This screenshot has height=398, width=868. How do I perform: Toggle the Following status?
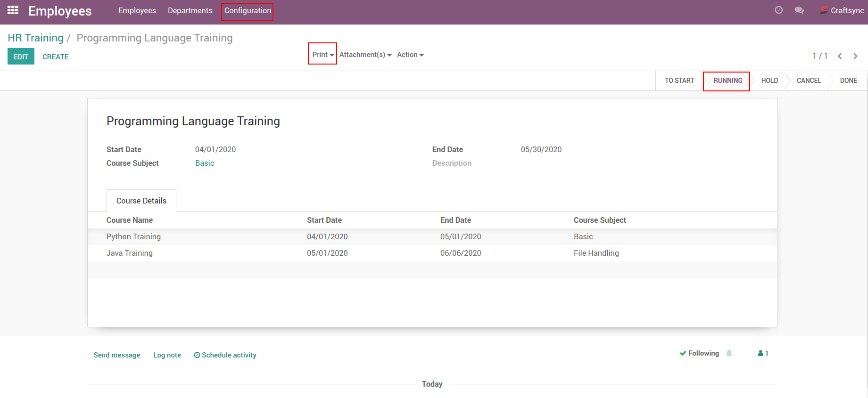click(699, 353)
